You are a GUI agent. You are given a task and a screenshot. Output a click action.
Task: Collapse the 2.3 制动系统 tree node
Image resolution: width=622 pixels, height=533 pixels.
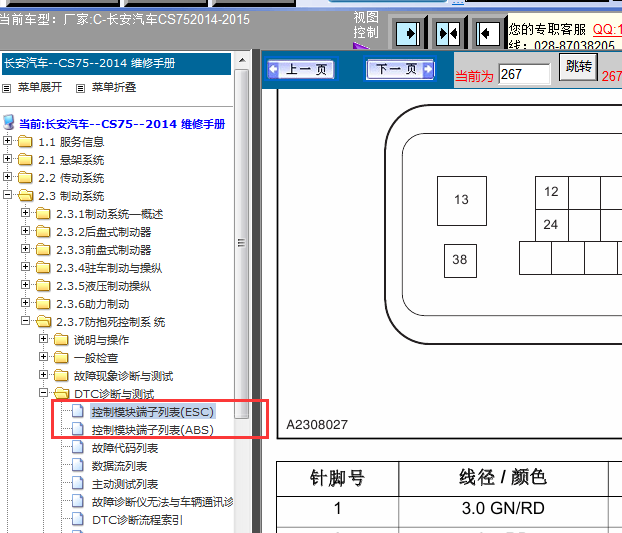coord(7,194)
